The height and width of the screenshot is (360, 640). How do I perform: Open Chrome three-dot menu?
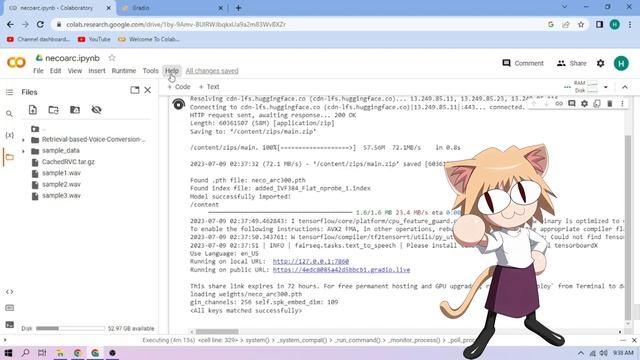click(630, 24)
